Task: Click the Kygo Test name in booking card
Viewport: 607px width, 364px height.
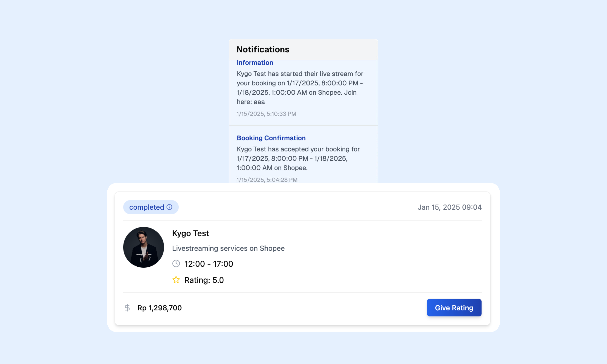Action: (190, 233)
